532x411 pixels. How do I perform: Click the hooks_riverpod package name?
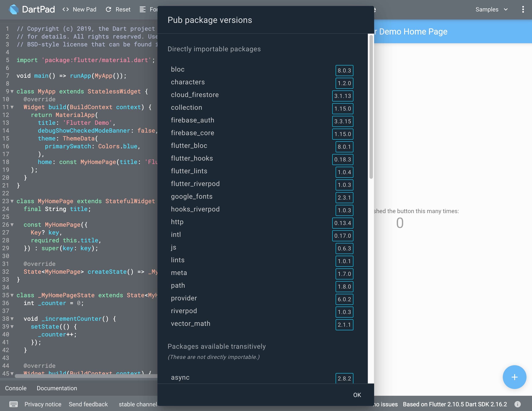click(195, 209)
